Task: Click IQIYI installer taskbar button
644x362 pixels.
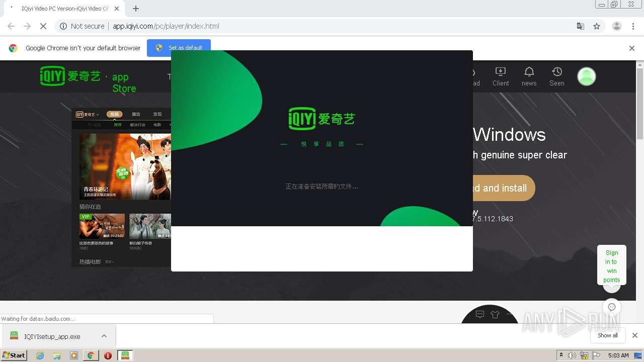Action: click(125, 355)
